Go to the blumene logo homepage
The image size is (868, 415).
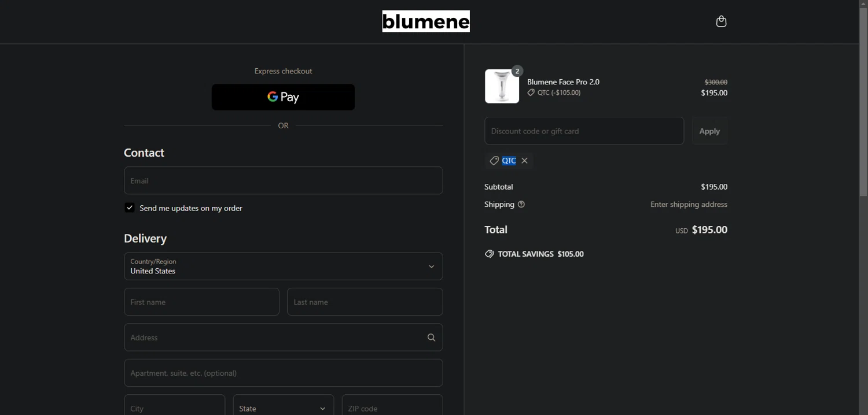[426, 21]
